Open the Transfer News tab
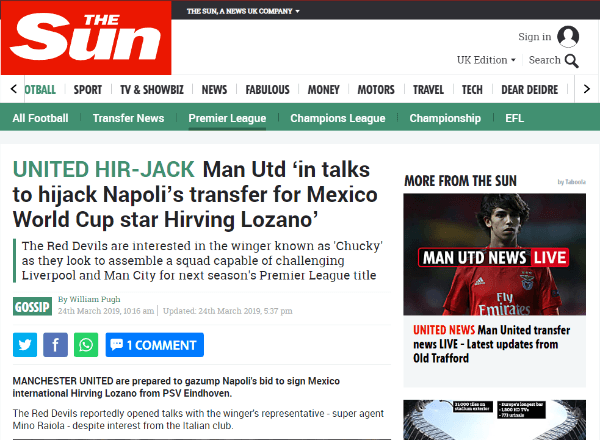 pyautogui.click(x=128, y=118)
